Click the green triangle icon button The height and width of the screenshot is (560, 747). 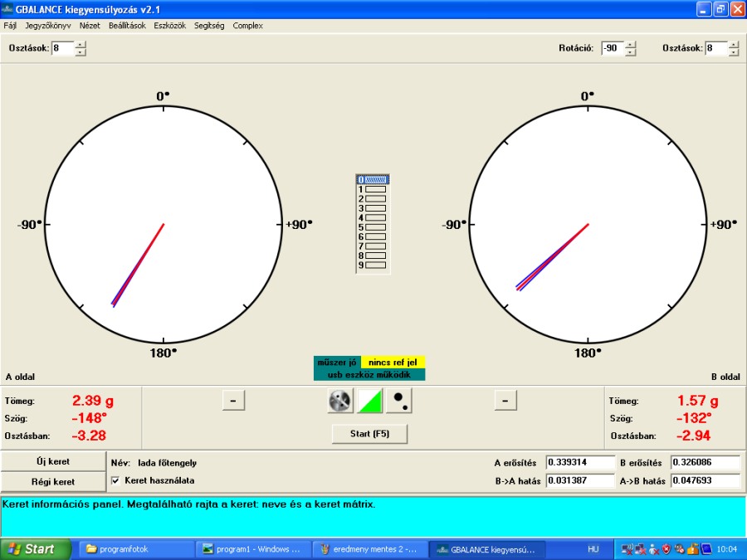pos(370,401)
